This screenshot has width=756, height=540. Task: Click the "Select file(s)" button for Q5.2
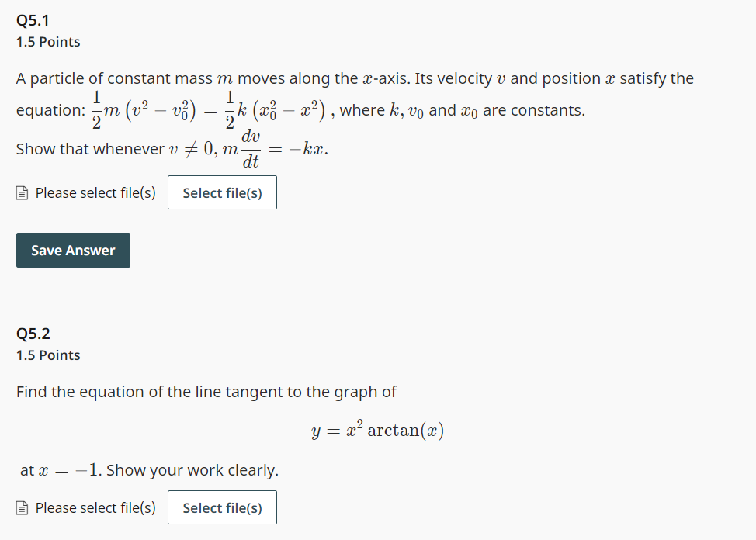click(x=222, y=507)
